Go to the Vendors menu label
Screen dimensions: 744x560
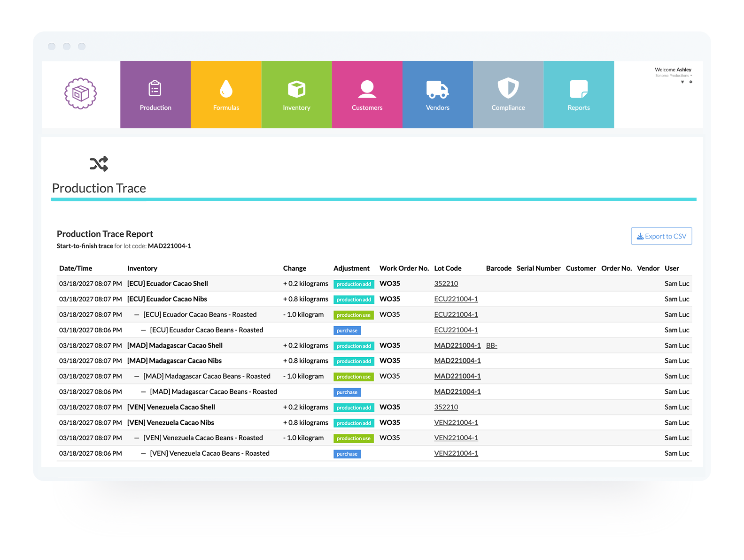(437, 107)
